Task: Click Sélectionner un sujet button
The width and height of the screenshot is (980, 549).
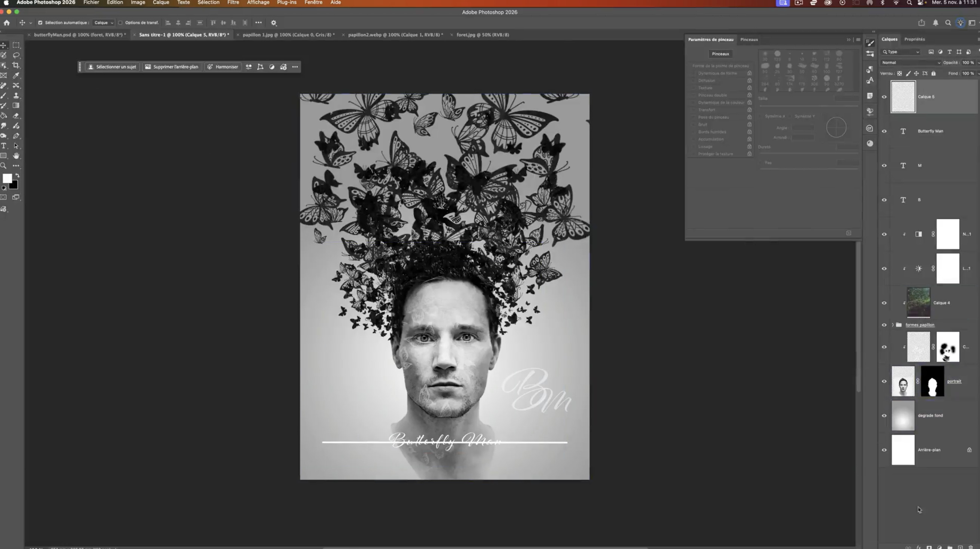Action: pos(112,67)
